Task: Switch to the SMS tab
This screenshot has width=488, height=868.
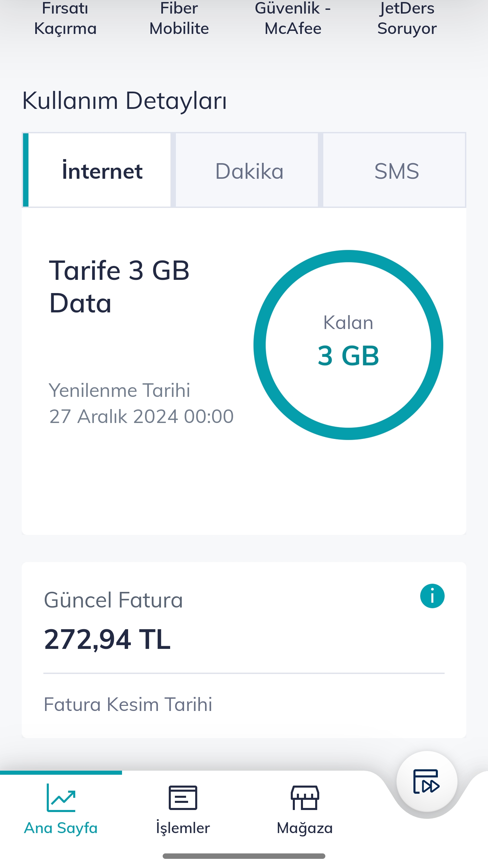Action: [396, 171]
